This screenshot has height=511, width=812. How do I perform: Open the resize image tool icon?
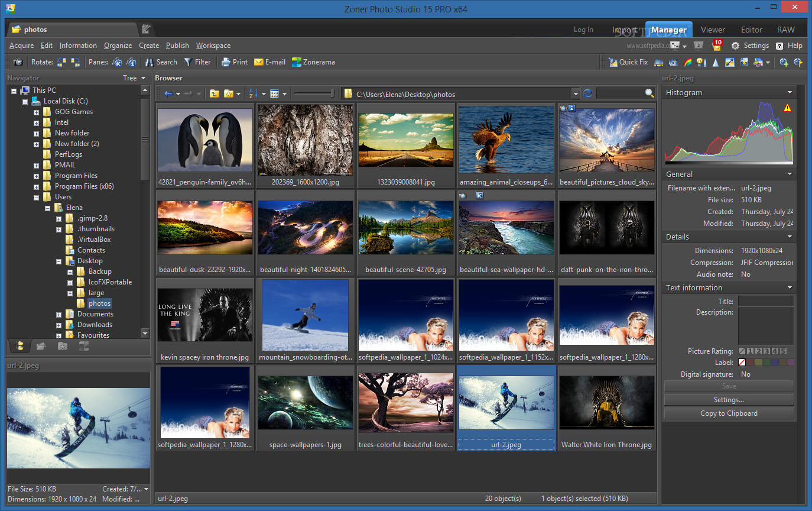point(730,62)
